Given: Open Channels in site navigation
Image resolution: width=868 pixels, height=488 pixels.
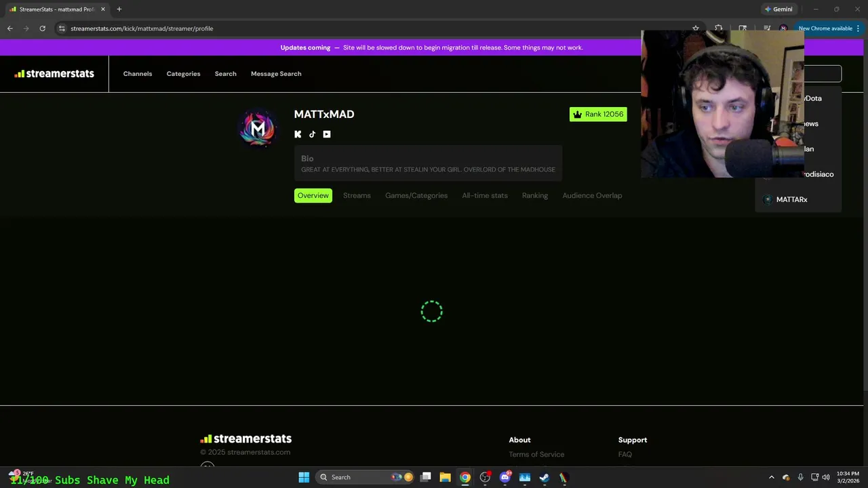Looking at the screenshot, I should pos(138,74).
